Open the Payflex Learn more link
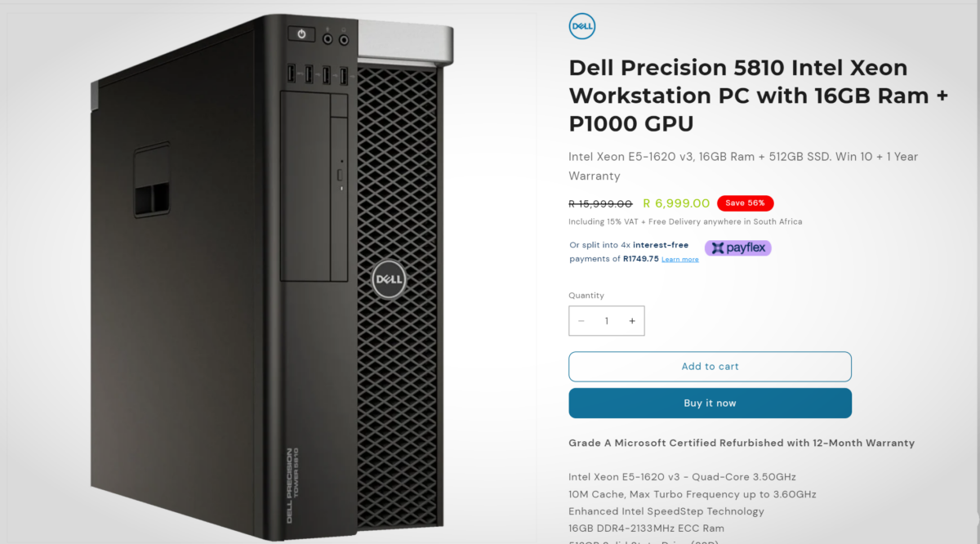Screen dimensions: 980x544 pyautogui.click(x=679, y=260)
